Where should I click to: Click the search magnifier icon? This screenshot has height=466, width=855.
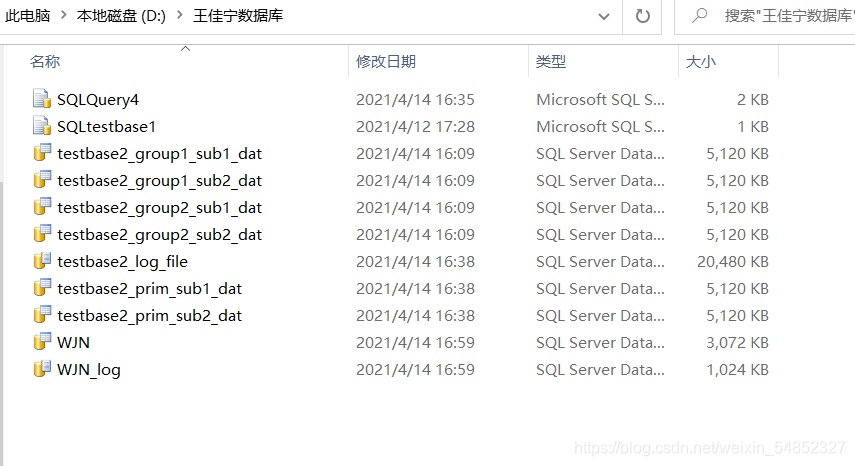click(699, 16)
